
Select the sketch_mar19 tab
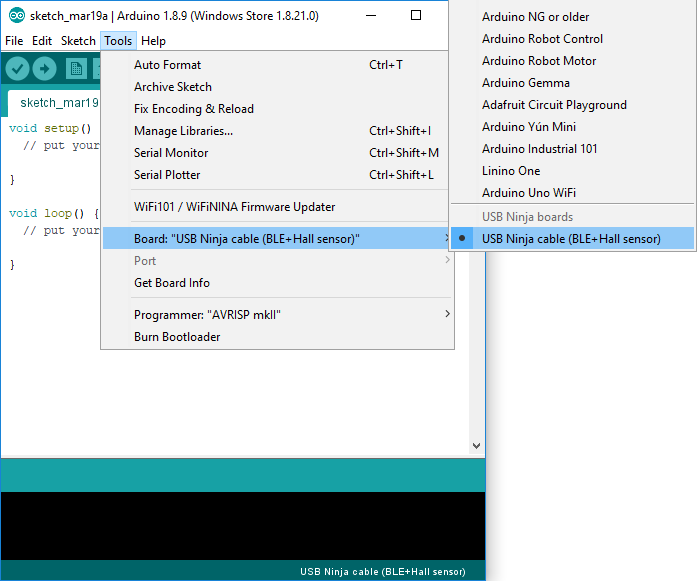pos(55,103)
